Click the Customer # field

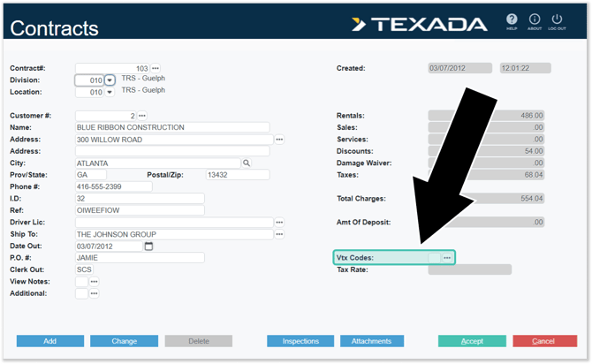click(x=106, y=116)
